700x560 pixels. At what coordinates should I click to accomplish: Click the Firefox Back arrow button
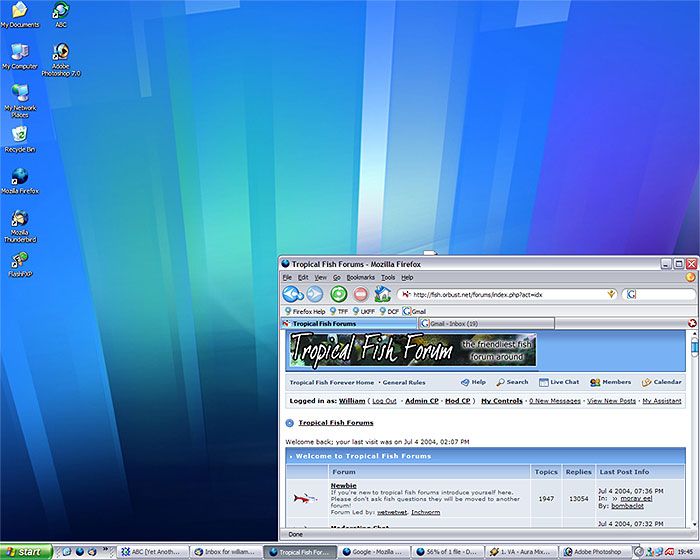(293, 294)
